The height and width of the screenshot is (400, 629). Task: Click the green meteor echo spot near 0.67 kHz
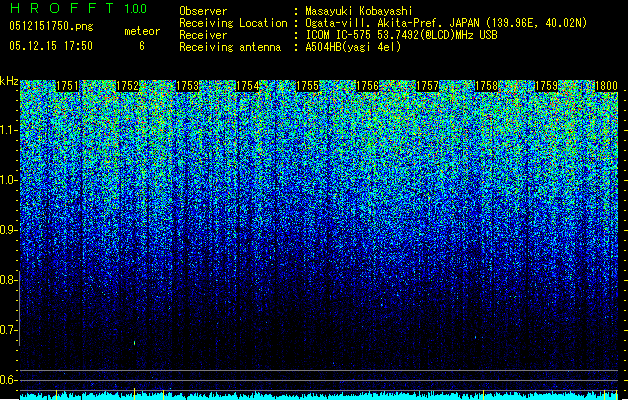[134, 343]
